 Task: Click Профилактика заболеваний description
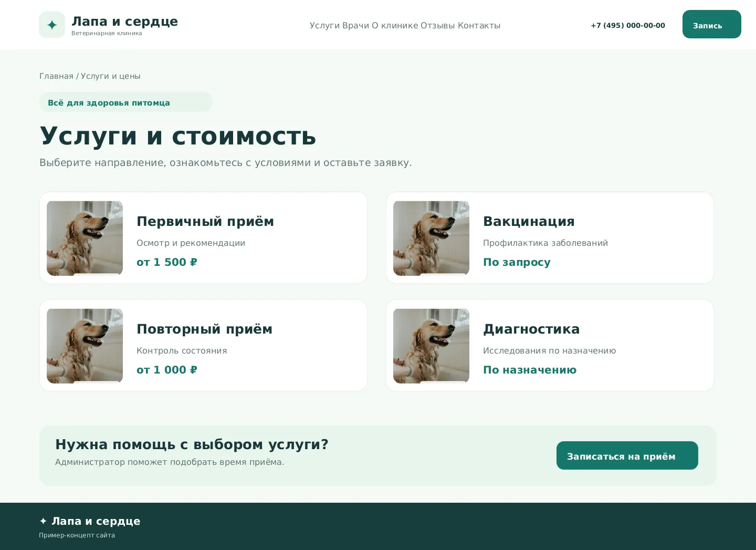[545, 243]
